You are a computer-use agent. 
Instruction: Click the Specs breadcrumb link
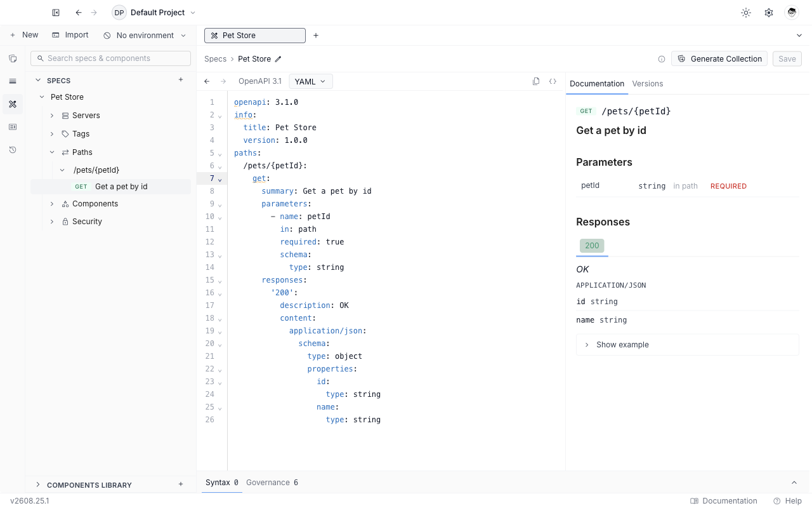point(215,59)
